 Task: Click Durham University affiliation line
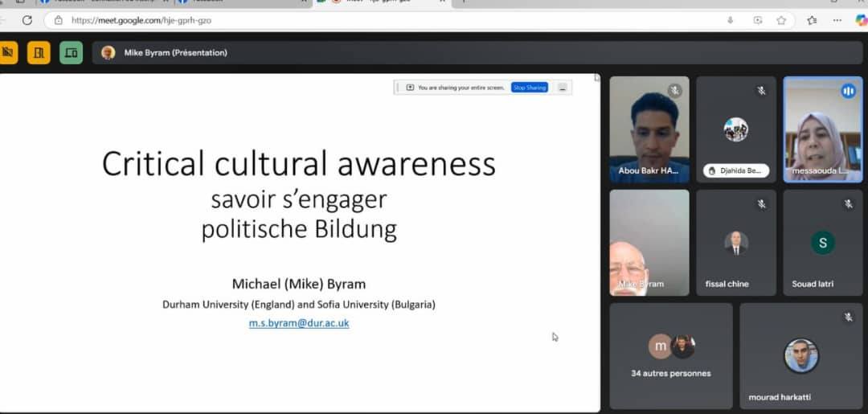tap(299, 305)
